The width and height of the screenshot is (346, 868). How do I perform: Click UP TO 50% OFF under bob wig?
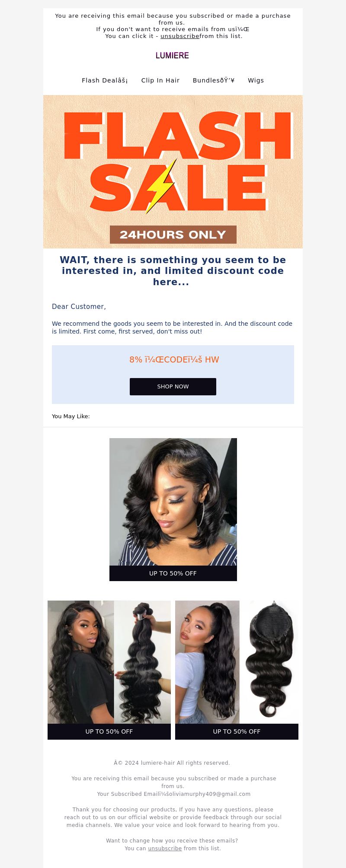click(x=173, y=573)
